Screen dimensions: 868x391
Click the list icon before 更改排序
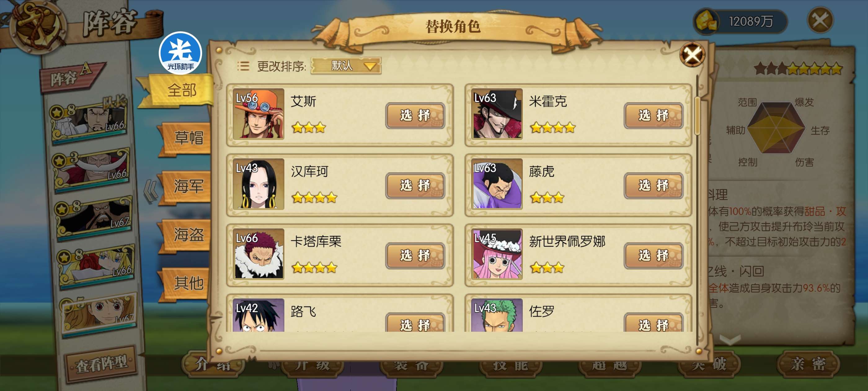tap(243, 66)
